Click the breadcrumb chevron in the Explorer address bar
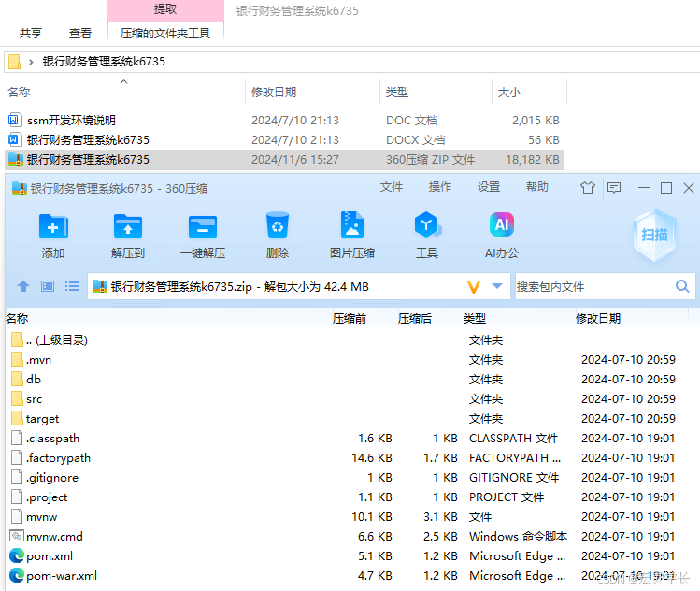The width and height of the screenshot is (700, 591). point(31,62)
